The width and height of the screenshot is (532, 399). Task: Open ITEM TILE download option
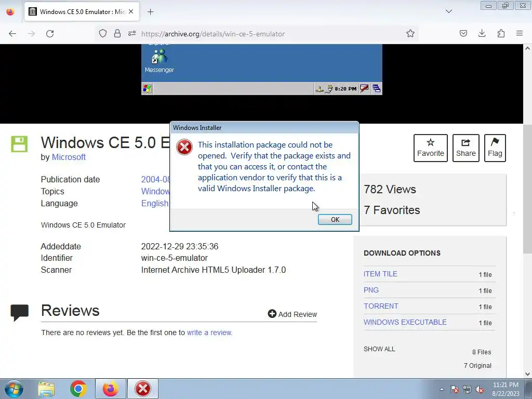coord(380,274)
